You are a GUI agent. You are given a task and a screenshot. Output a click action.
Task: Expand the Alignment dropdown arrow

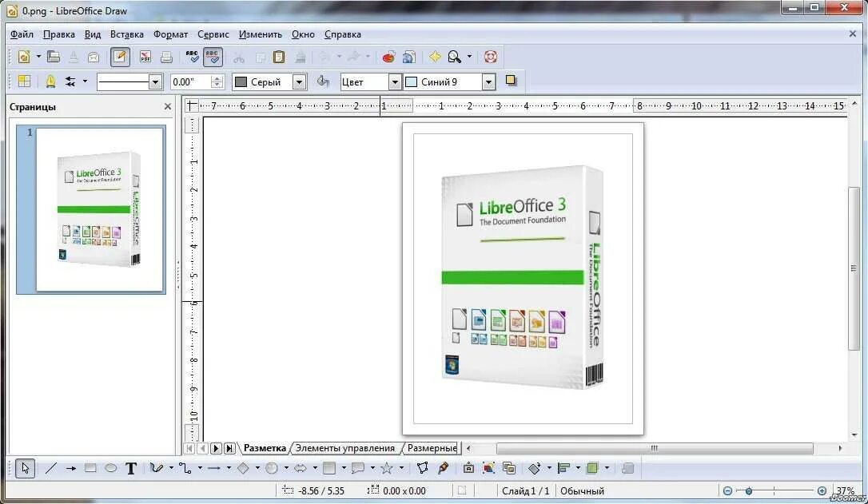(579, 468)
